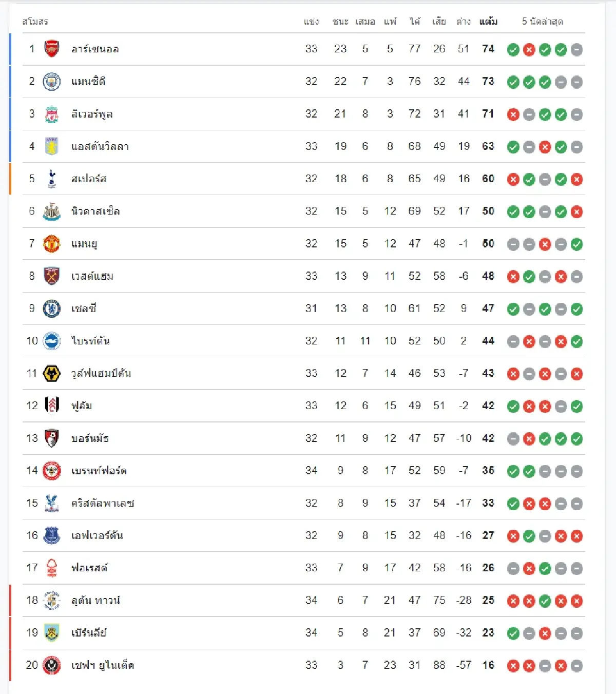Click the Sheffield United crest
Image resolution: width=616 pixels, height=694 pixels.
(51, 665)
